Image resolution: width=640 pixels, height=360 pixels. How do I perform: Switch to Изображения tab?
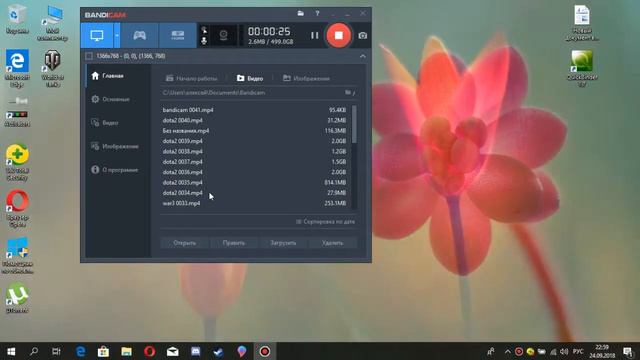point(306,78)
